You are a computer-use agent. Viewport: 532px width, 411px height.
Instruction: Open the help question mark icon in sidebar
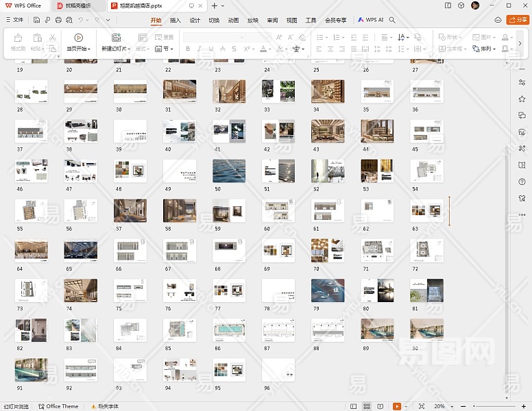[x=522, y=181]
